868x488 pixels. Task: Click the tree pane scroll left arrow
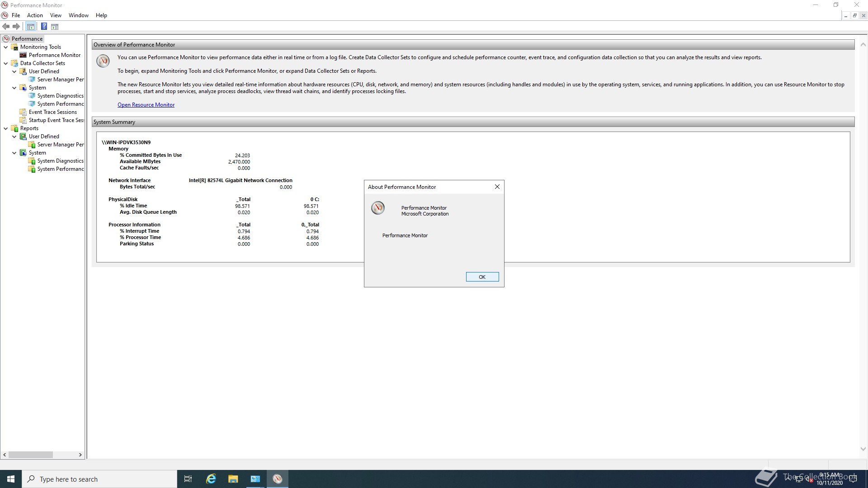5,455
